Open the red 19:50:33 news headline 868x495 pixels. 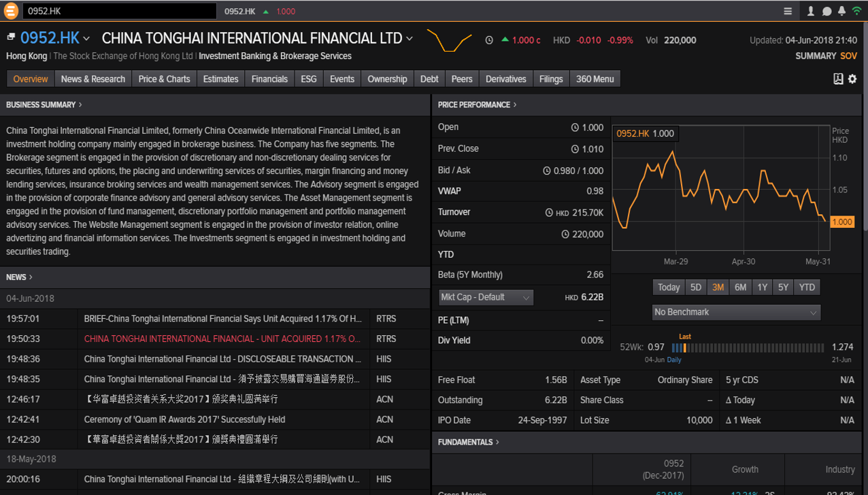coord(223,339)
